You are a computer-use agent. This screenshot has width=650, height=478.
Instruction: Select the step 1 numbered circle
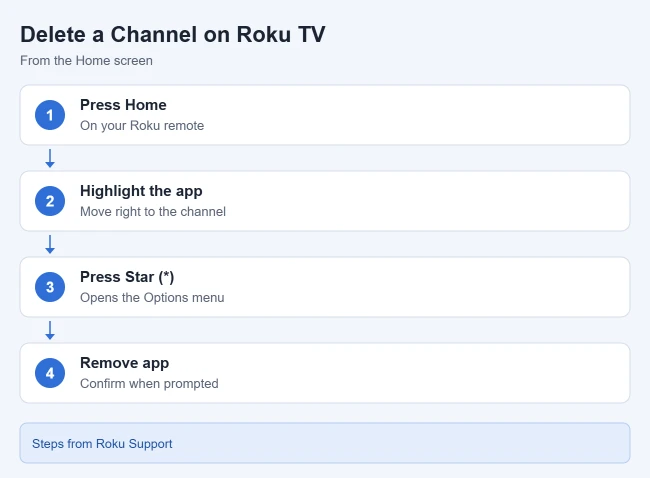click(x=50, y=115)
